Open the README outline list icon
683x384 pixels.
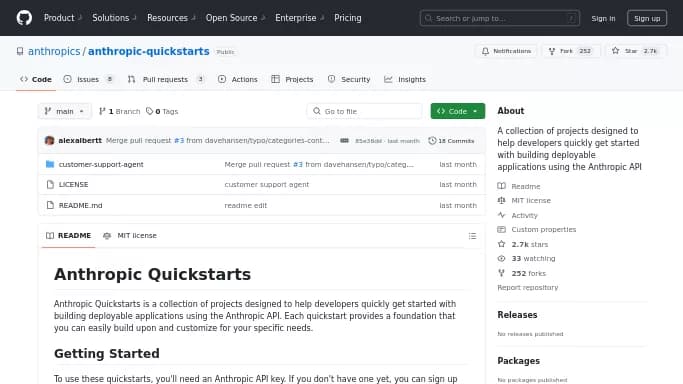pyautogui.click(x=472, y=236)
